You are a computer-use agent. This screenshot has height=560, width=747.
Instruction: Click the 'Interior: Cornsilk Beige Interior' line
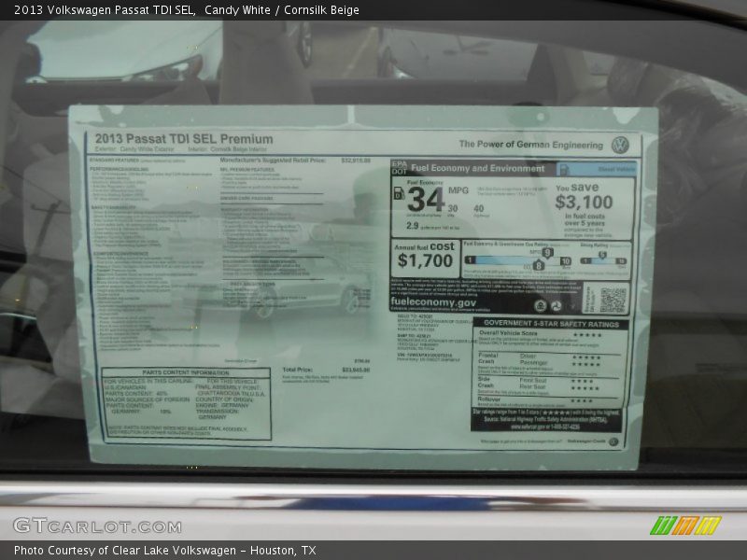[x=227, y=149]
